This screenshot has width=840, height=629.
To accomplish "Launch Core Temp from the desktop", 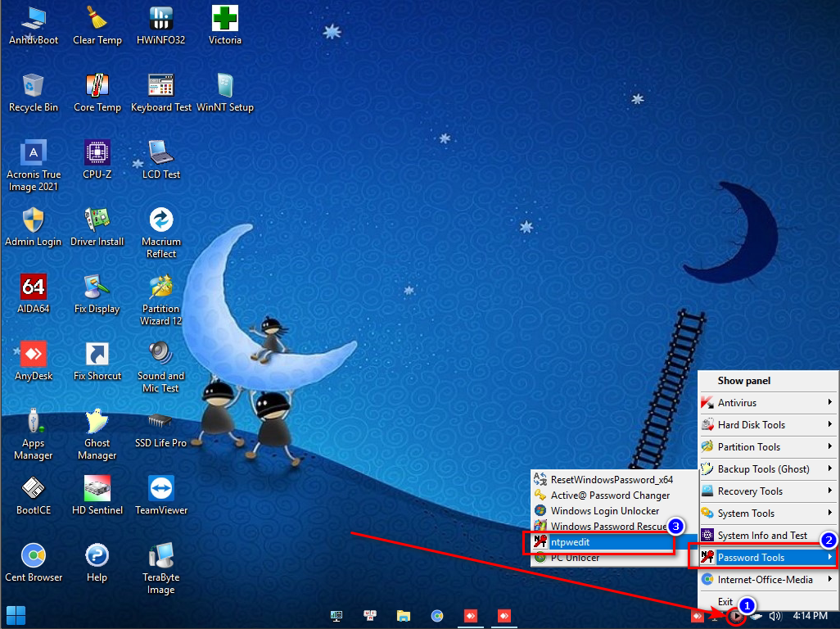I will tap(97, 93).
